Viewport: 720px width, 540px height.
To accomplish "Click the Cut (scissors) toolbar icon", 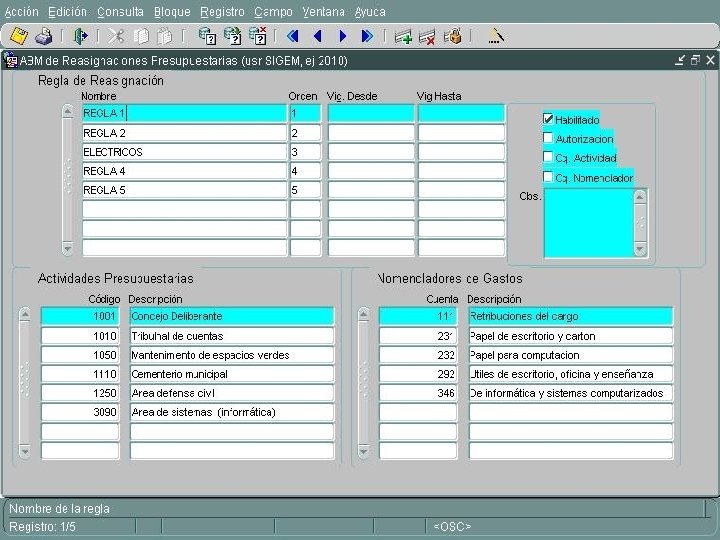I will point(116,36).
